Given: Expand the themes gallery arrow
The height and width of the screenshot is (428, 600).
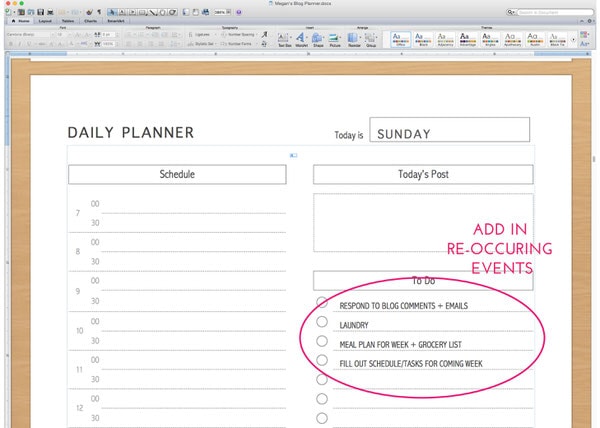Looking at the screenshot, I should tap(573, 38).
